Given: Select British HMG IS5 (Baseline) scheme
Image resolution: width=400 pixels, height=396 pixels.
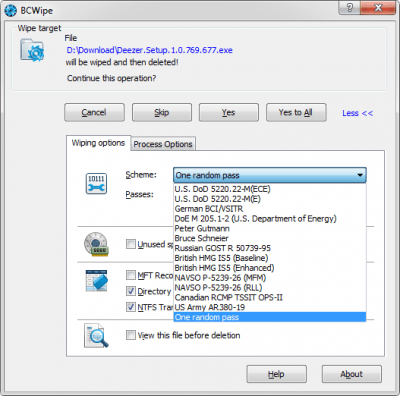Looking at the screenshot, I should [x=270, y=258].
